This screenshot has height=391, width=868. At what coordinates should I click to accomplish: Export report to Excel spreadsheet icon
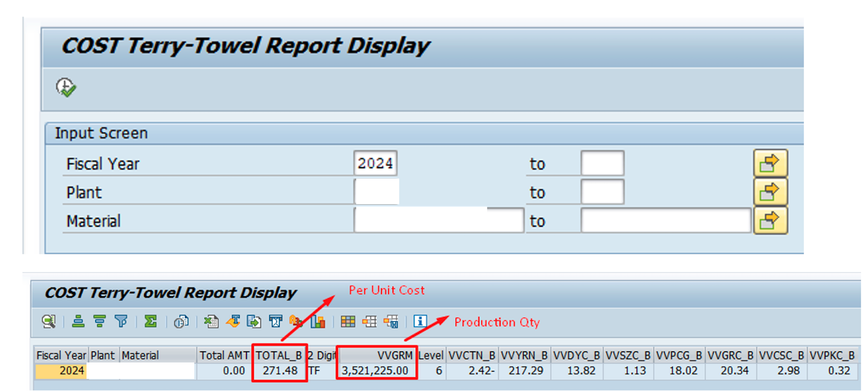coord(211,321)
